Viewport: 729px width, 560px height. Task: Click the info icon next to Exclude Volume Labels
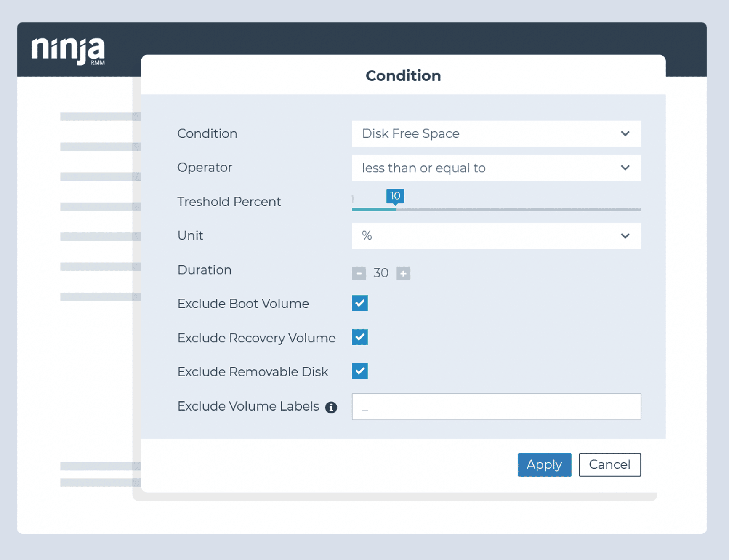(x=331, y=407)
